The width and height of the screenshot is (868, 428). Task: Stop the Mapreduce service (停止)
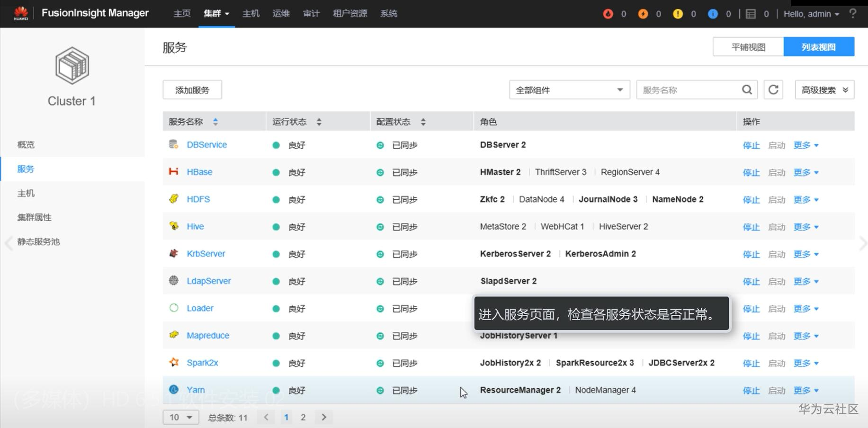751,336
